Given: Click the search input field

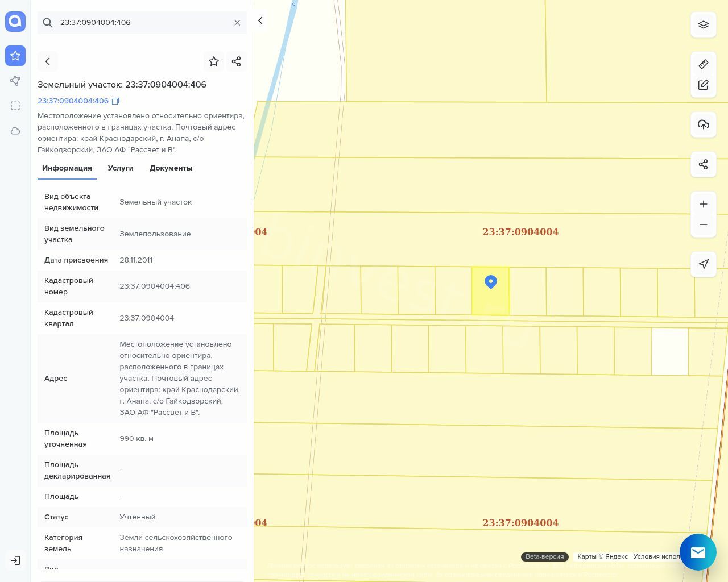Looking at the screenshot, I should 142,23.
